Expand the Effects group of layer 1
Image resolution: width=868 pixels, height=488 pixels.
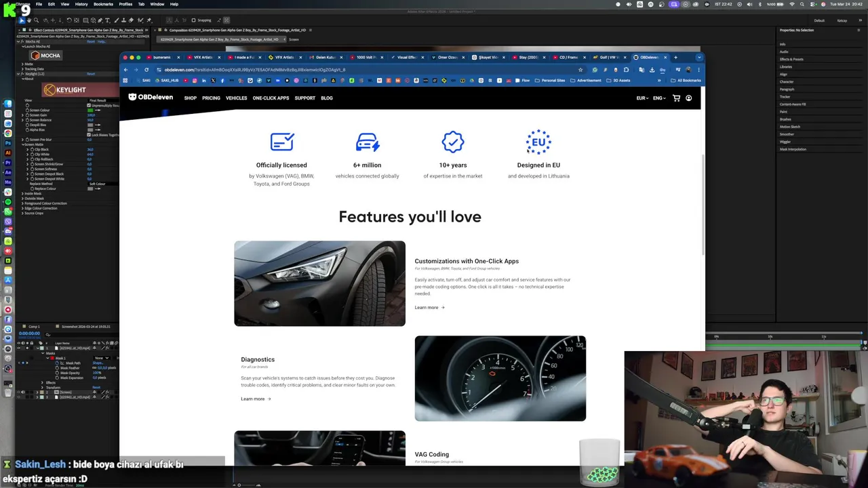tap(42, 383)
